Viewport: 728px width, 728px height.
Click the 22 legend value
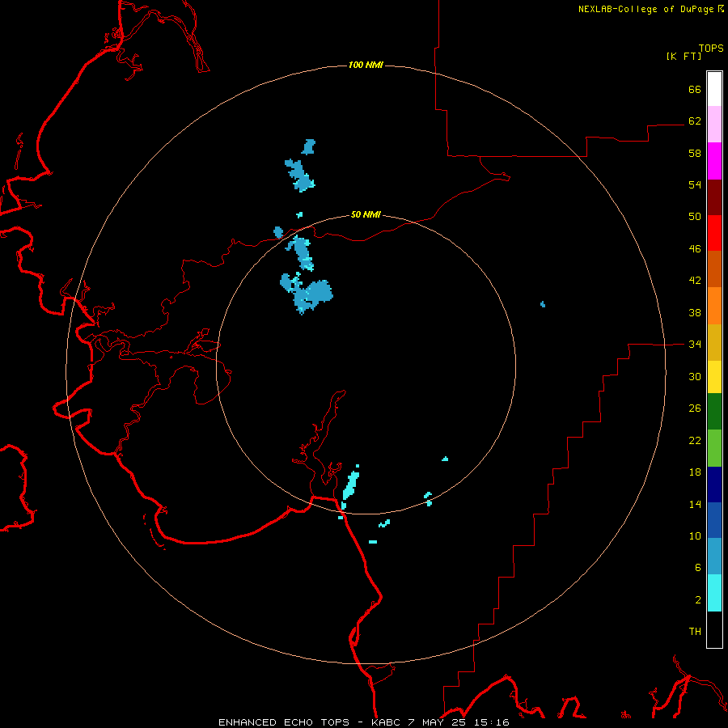coord(695,440)
